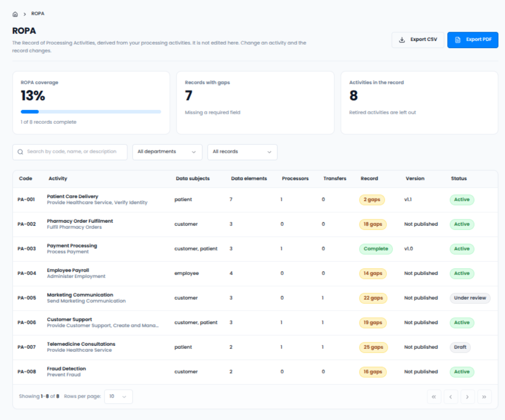Open the All departments dropdown
505x420 pixels.
tap(167, 152)
